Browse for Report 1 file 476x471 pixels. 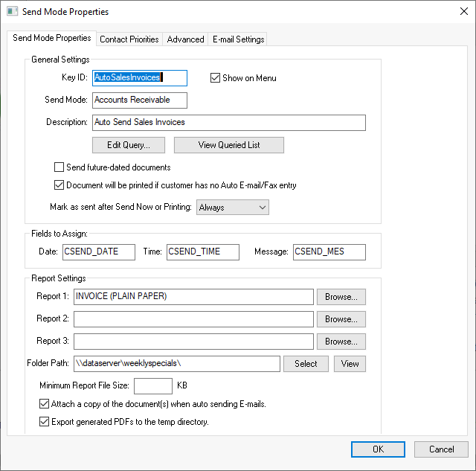(341, 297)
